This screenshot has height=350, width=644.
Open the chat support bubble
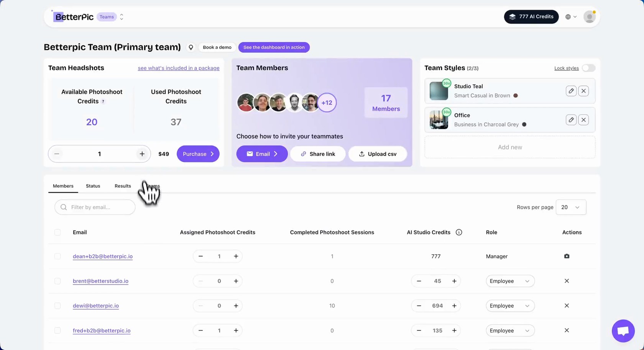[x=623, y=331]
